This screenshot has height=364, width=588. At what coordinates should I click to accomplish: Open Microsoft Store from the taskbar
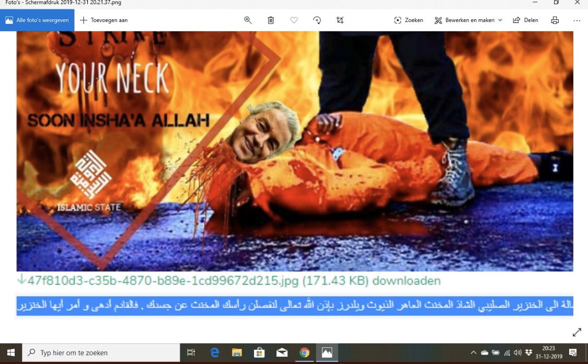coord(259,353)
